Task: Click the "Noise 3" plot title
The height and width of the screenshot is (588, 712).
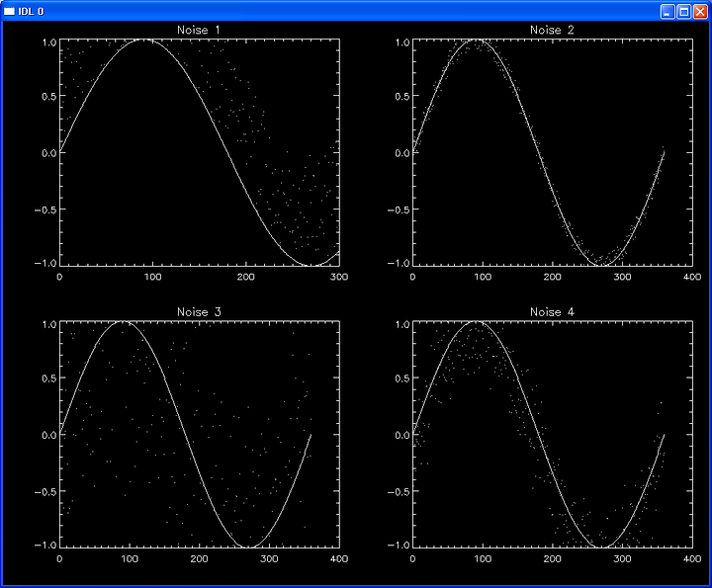Action: click(199, 312)
